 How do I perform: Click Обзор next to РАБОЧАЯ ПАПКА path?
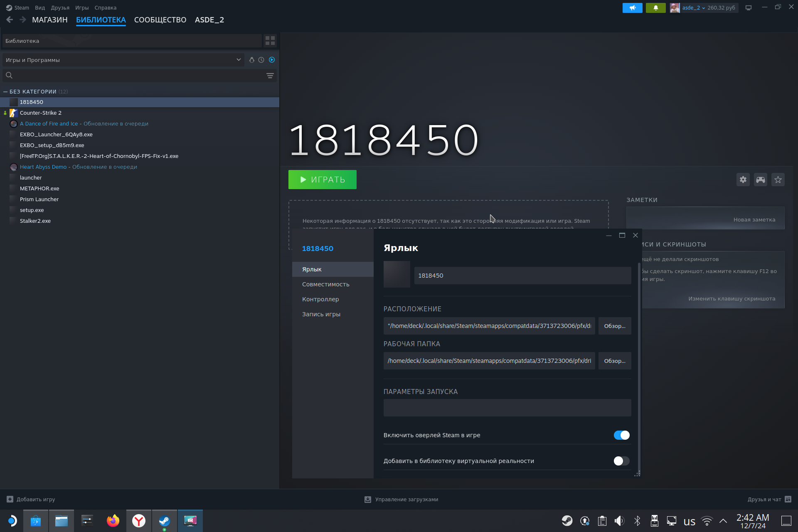pyautogui.click(x=615, y=361)
